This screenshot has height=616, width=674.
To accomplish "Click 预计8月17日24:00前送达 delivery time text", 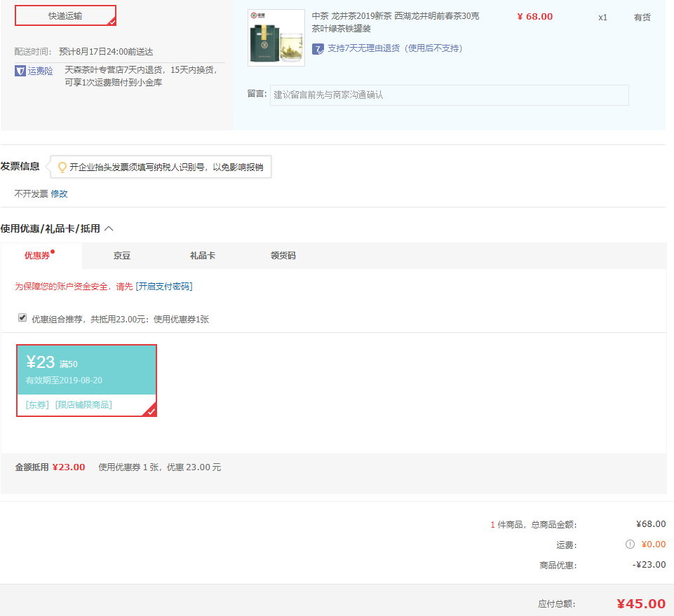I will (x=106, y=52).
